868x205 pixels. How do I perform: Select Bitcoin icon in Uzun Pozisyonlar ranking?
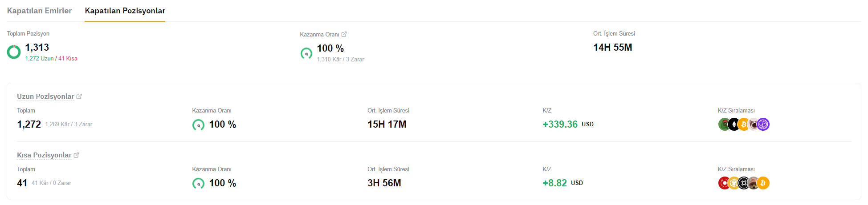pyautogui.click(x=744, y=125)
